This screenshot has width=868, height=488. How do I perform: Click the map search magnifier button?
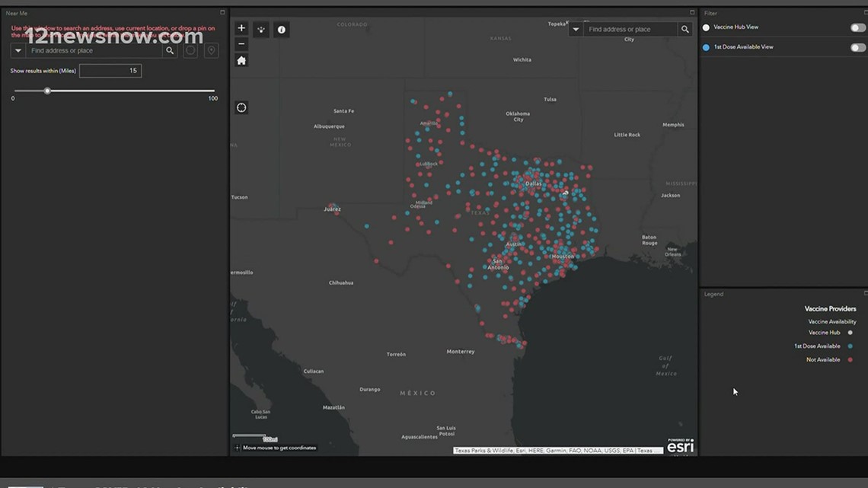pos(685,30)
